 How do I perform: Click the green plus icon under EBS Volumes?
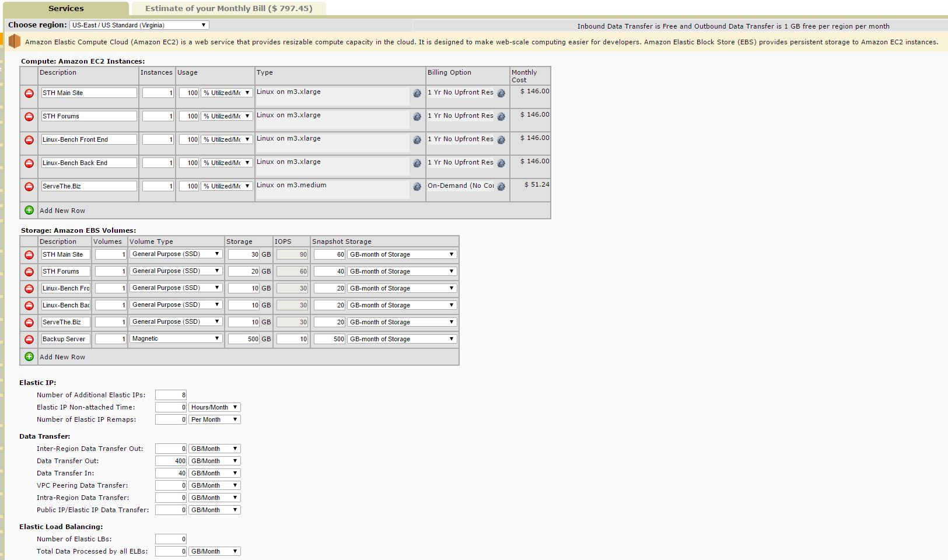[x=29, y=356]
